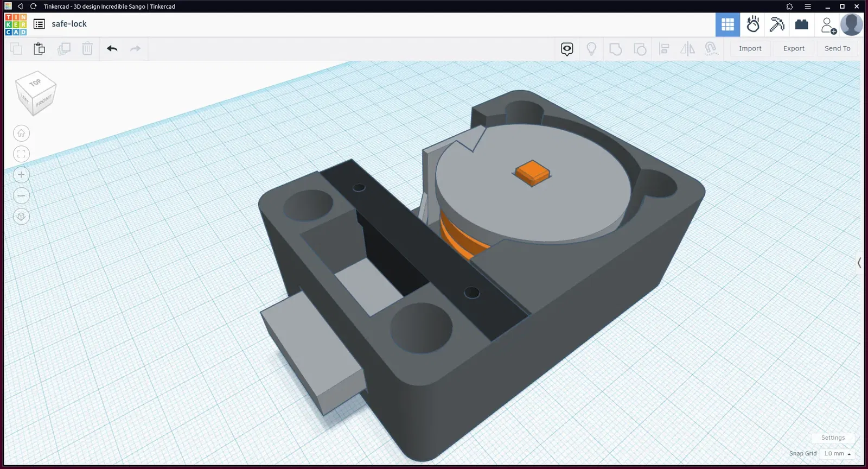Reload the Tinkercad page
The image size is (868, 469).
33,7
